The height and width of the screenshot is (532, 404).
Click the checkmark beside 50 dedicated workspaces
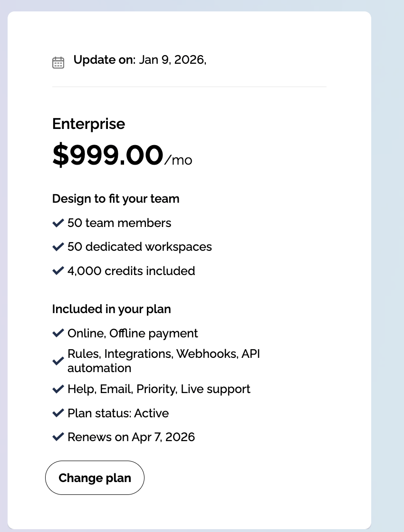[x=58, y=247]
